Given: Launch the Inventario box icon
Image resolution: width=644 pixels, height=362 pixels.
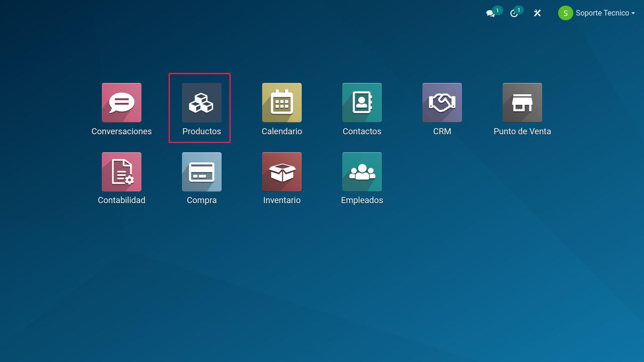Looking at the screenshot, I should tap(282, 172).
